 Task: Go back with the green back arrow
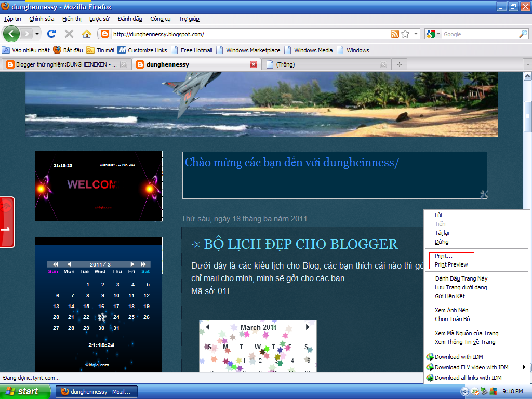click(11, 34)
